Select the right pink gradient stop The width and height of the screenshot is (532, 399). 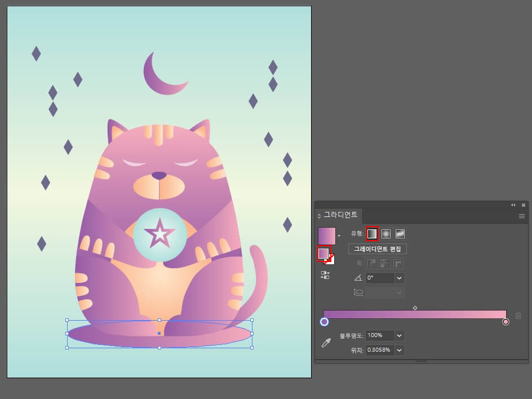click(x=506, y=322)
